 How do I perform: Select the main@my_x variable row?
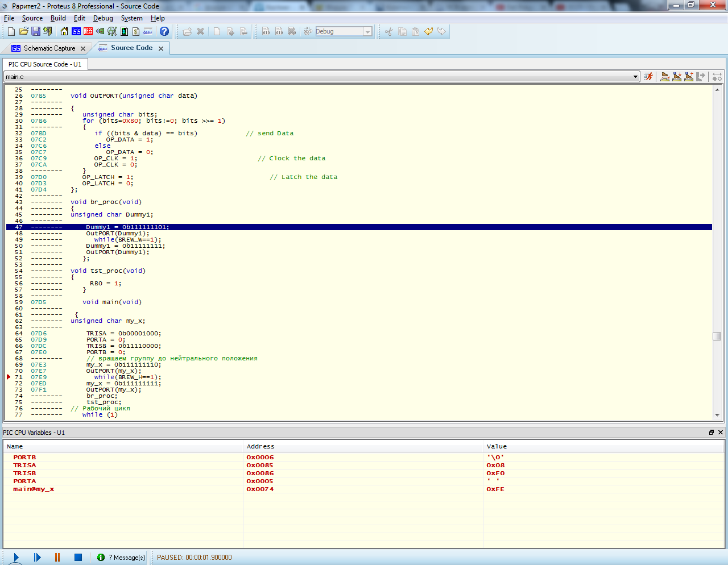point(34,489)
